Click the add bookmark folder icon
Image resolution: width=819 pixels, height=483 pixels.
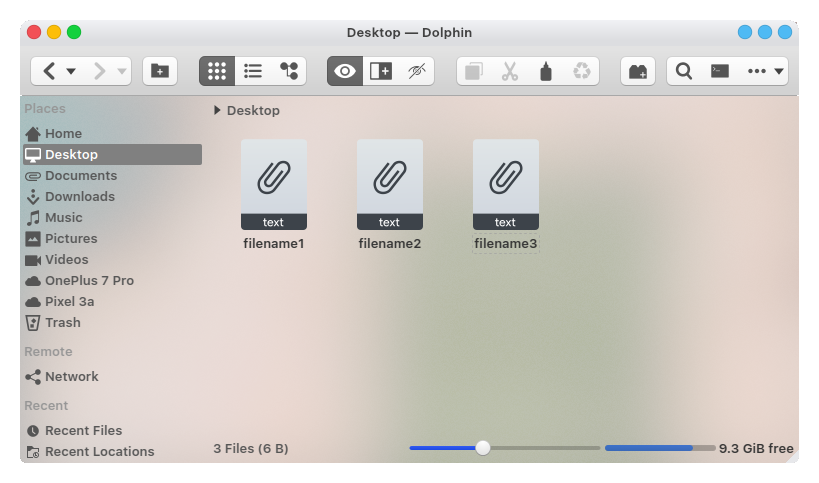pyautogui.click(x=637, y=71)
